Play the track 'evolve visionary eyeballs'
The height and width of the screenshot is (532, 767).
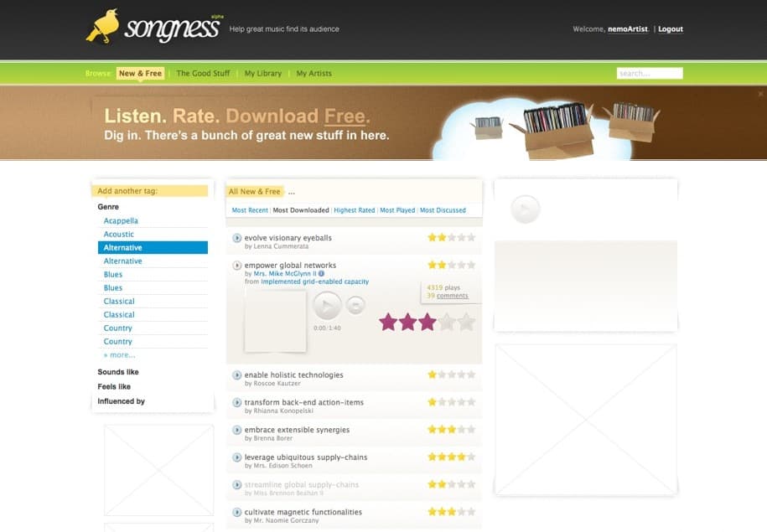(x=237, y=238)
